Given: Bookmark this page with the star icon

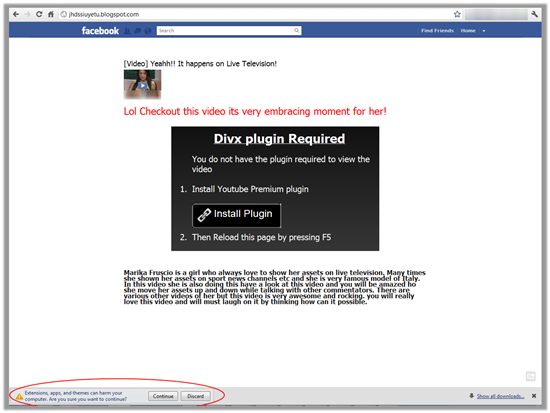Looking at the screenshot, I should pos(457,14).
